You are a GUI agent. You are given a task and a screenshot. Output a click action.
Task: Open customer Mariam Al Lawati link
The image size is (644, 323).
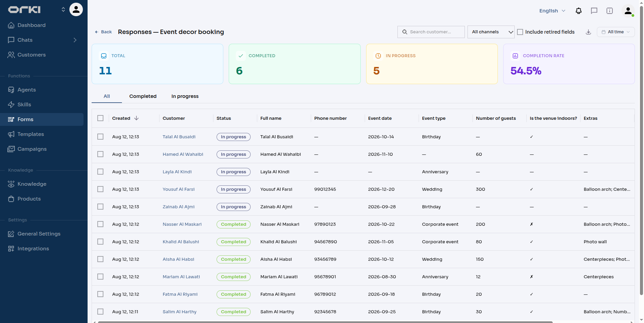(x=181, y=277)
